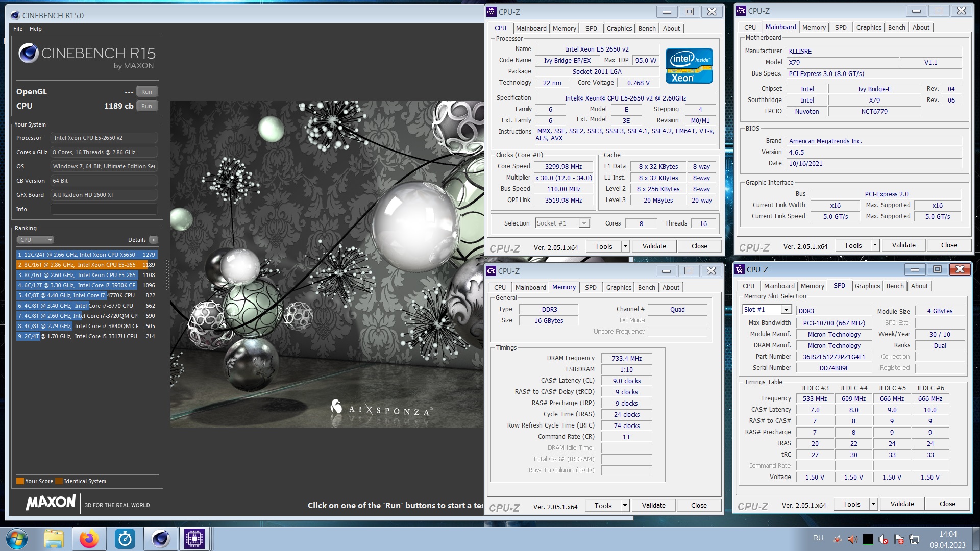Expand Tools dropdown arrow in Memory window
980x551 pixels.
(625, 506)
